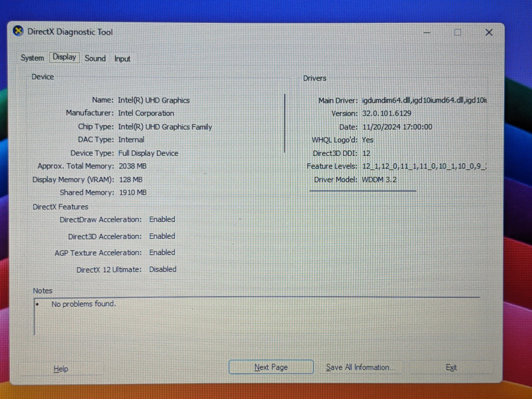Viewport: 532px width, 399px height.
Task: Go to the Input tab
Action: pos(122,59)
